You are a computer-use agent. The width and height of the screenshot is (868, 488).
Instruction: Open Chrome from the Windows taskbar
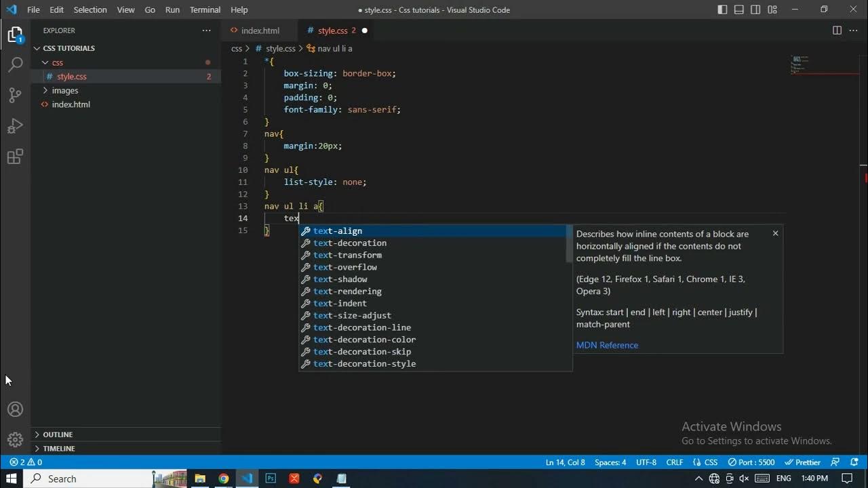click(224, 479)
